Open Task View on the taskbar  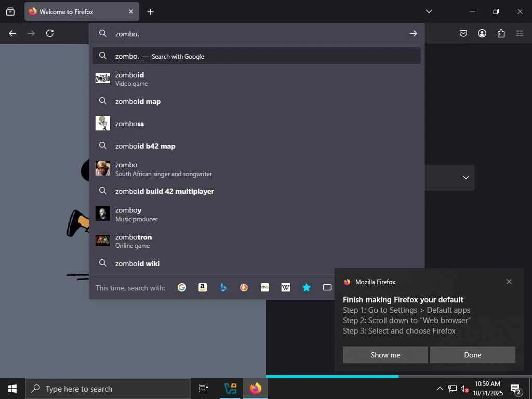coord(204,389)
